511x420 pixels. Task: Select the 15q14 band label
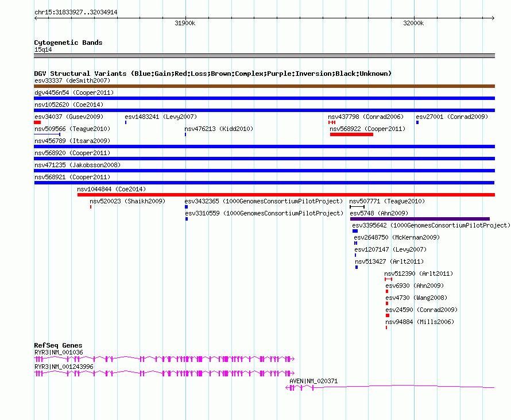click(43, 49)
